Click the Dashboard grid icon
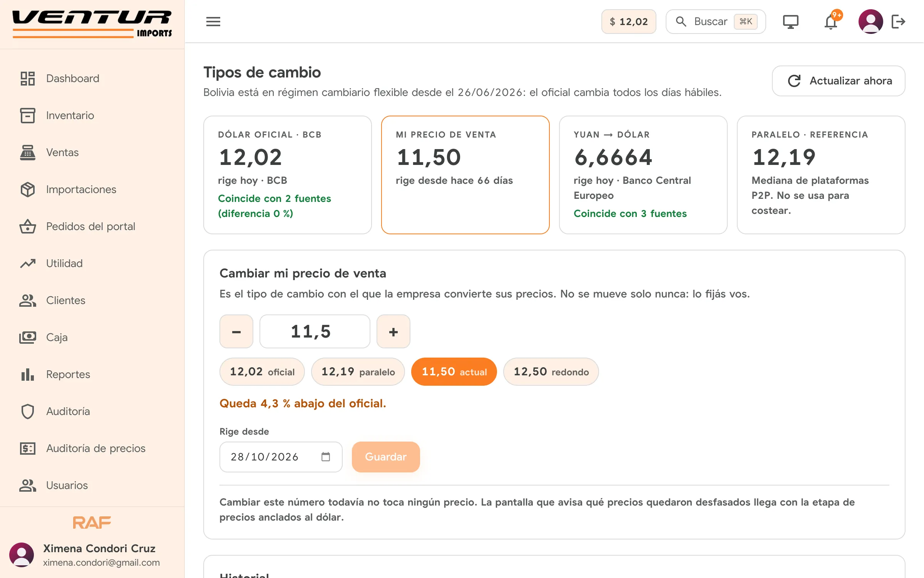 [x=28, y=79]
